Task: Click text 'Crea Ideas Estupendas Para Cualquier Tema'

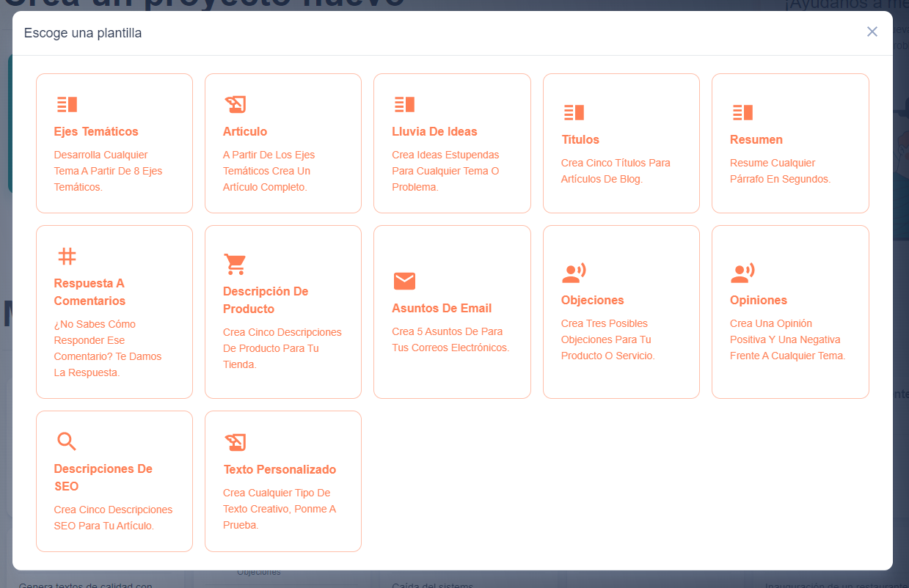Action: point(445,163)
